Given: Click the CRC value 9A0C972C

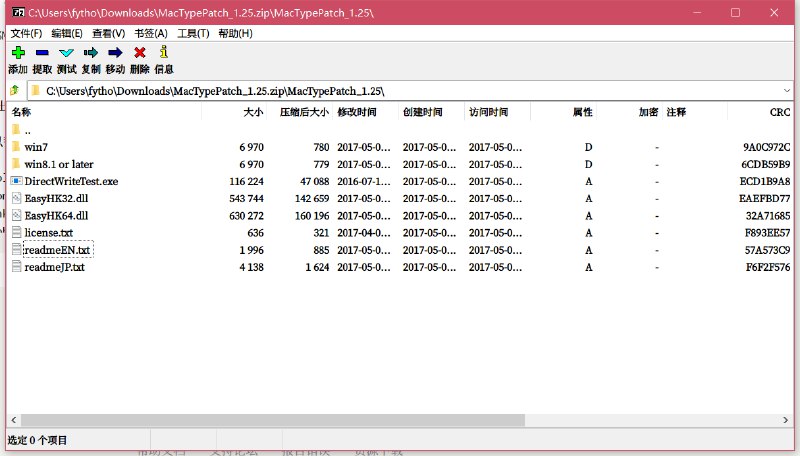Looking at the screenshot, I should pyautogui.click(x=766, y=147).
